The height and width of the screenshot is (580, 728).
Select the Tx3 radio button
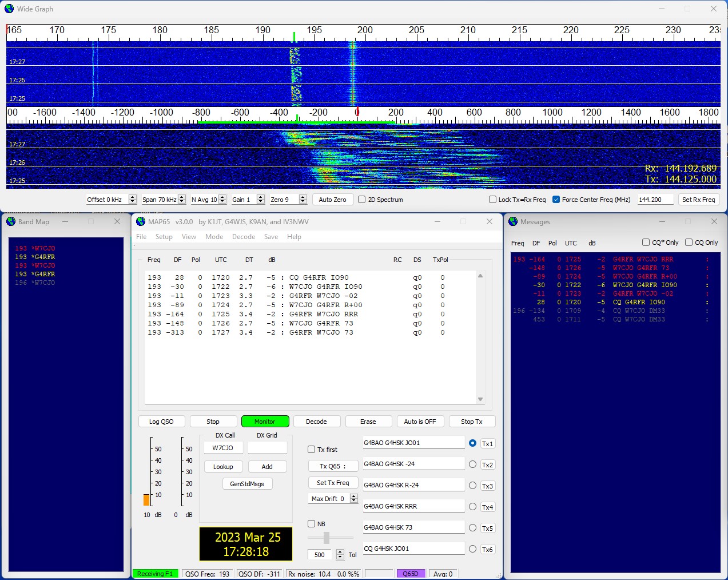(472, 486)
